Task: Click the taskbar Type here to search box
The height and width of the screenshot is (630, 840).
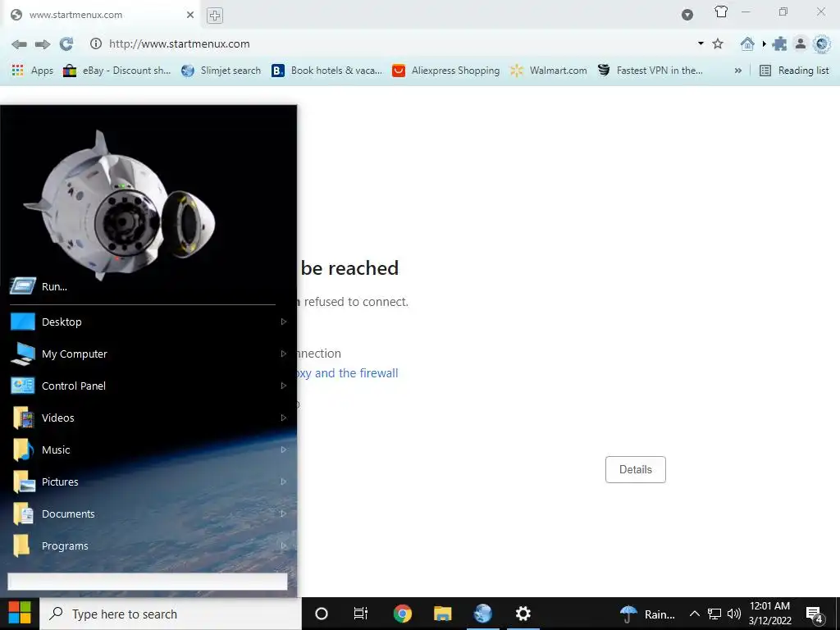Action: (x=171, y=614)
